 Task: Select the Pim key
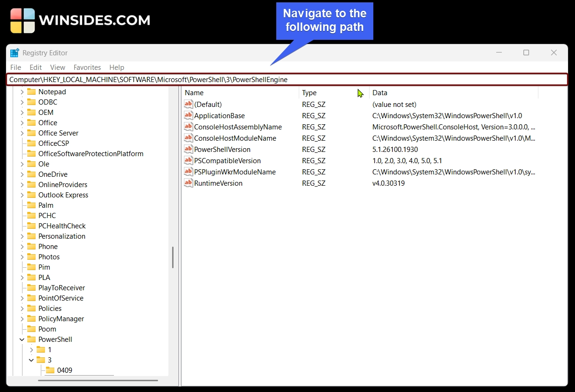44,267
